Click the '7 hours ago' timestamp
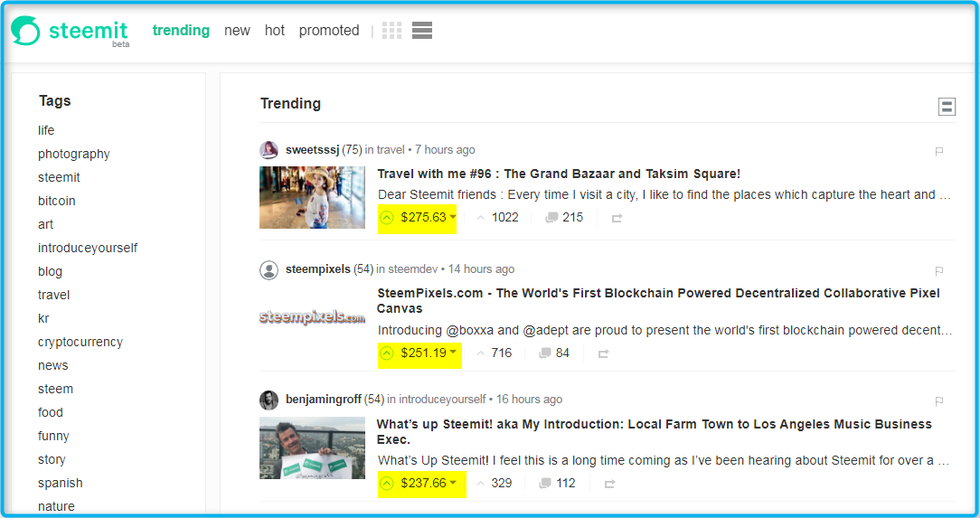This screenshot has width=980, height=518. [x=445, y=150]
